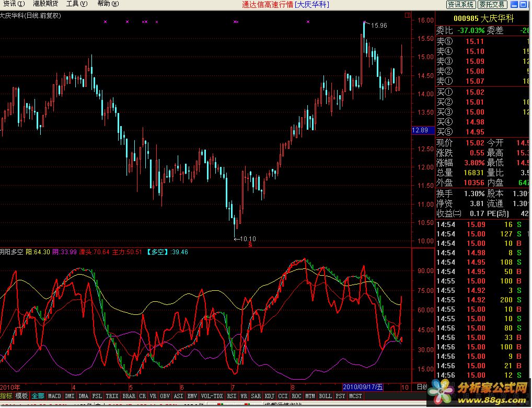Click the 买① 15.02 bid row

(x=483, y=93)
